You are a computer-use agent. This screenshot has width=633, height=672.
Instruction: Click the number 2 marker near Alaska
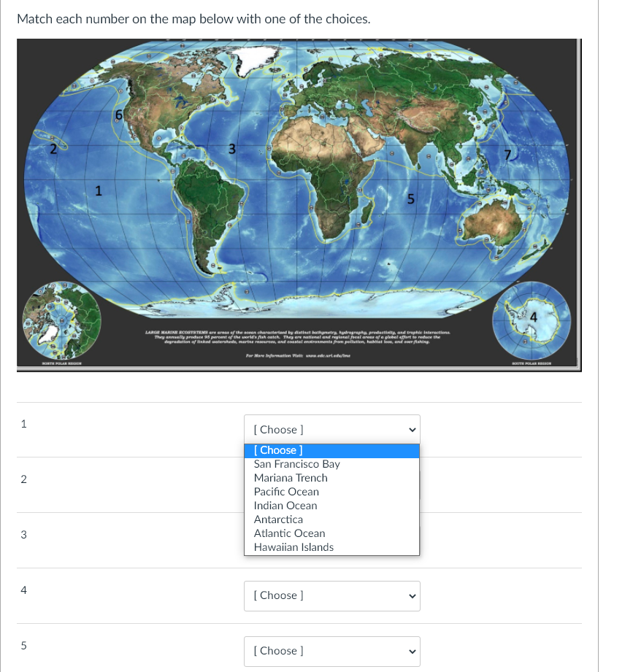(x=53, y=150)
